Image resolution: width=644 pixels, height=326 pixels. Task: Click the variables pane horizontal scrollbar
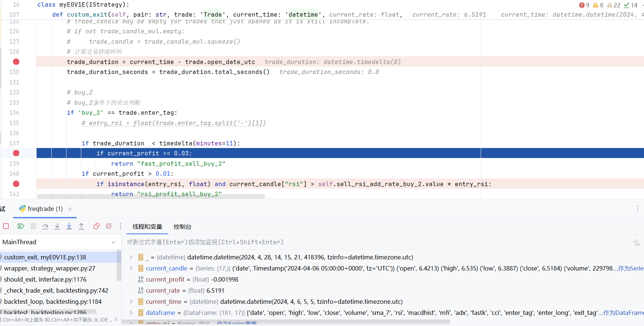coord(286,322)
